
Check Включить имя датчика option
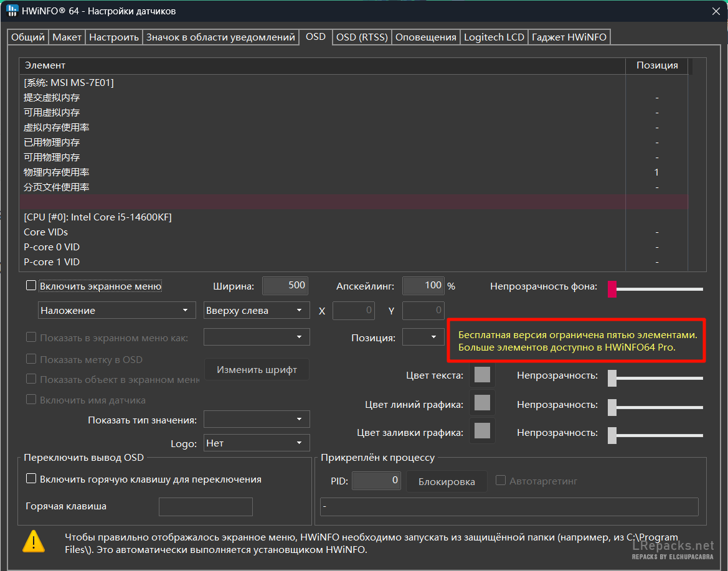click(x=31, y=399)
